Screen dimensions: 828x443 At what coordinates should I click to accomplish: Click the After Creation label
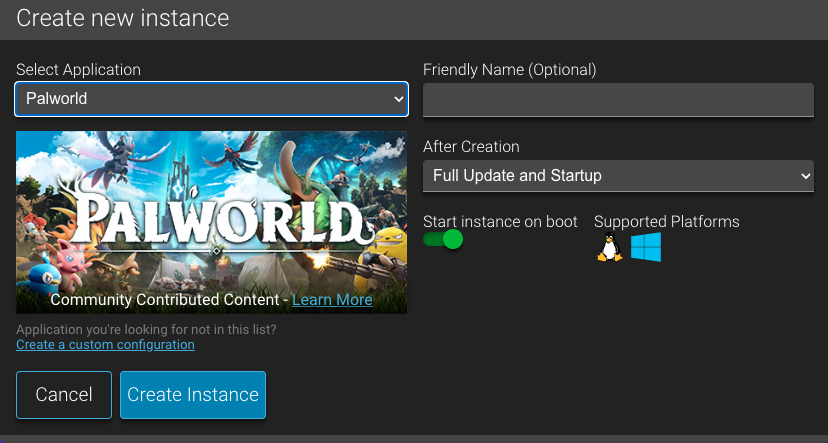tap(471, 147)
